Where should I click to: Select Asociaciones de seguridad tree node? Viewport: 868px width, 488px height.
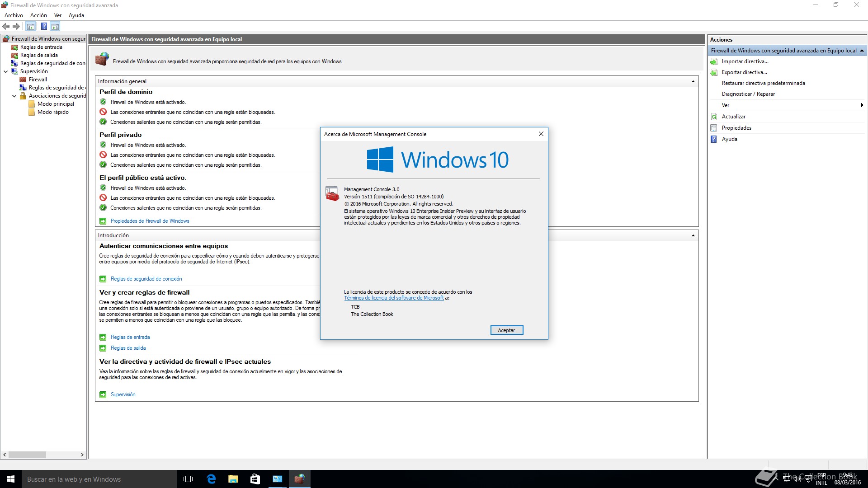pos(57,96)
